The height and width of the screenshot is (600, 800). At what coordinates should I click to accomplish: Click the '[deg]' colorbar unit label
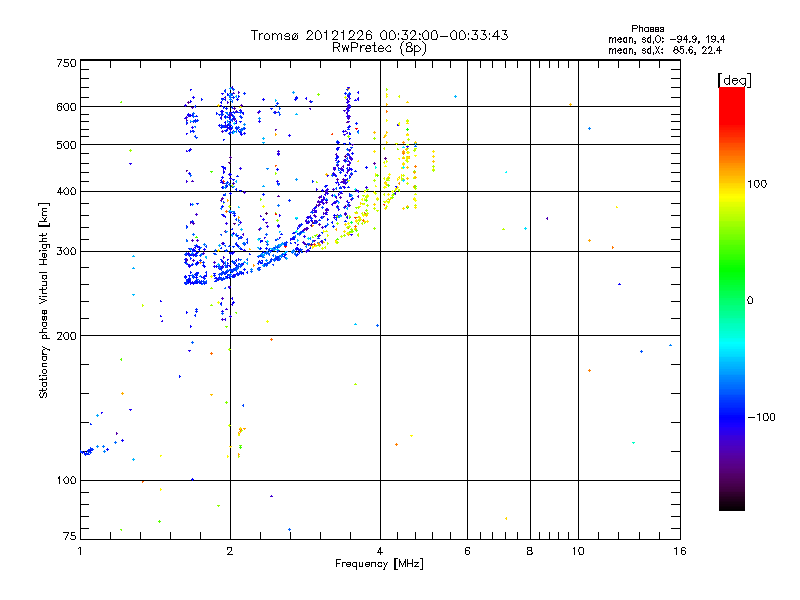click(734, 80)
